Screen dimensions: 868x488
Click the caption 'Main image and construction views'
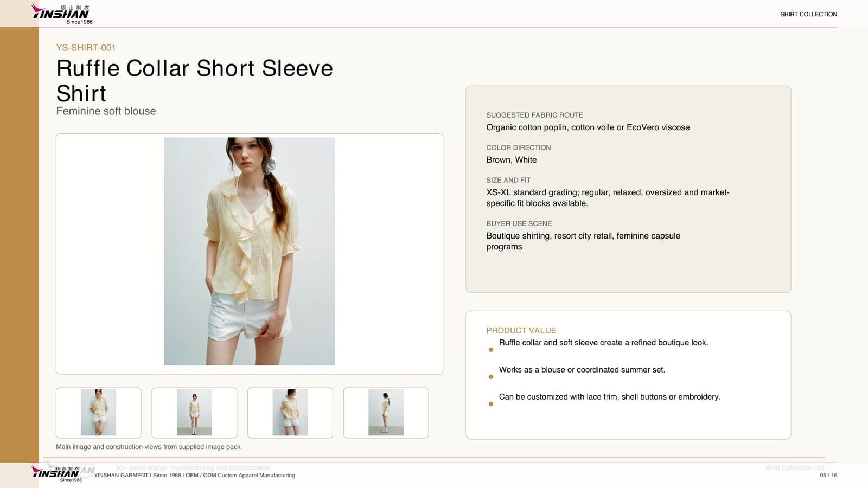tap(108, 447)
